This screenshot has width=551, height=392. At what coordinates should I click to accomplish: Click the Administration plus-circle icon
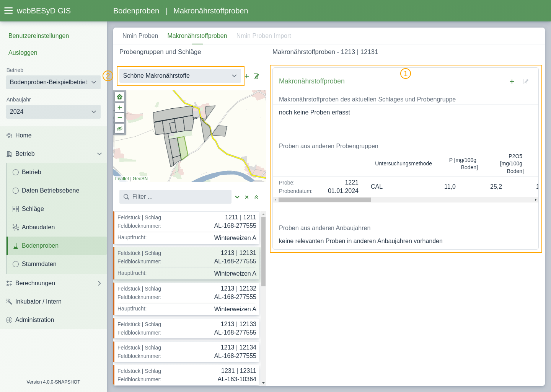point(9,320)
